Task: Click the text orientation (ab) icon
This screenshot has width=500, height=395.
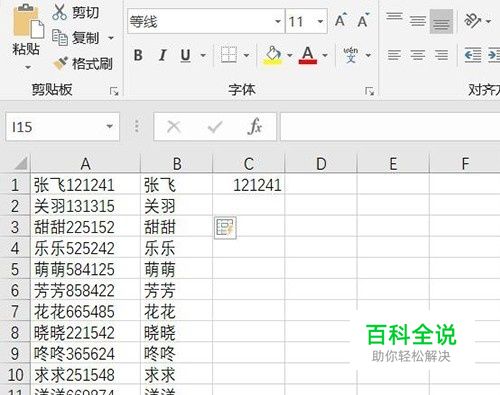Action: [472, 21]
